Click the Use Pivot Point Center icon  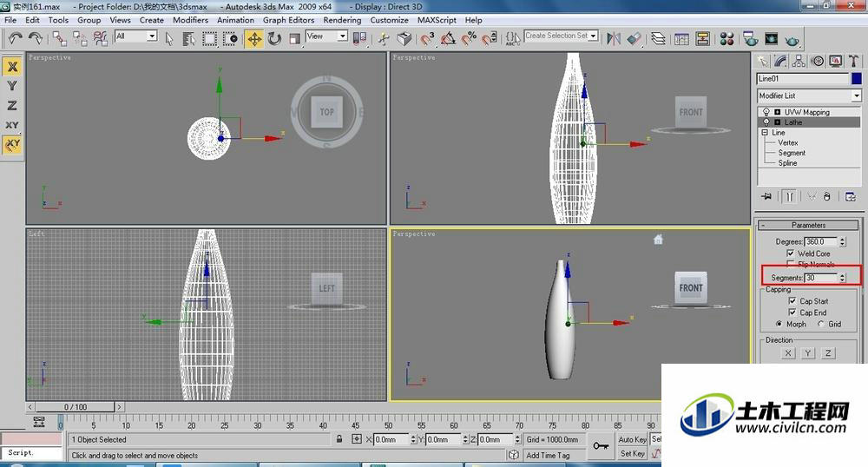point(360,38)
